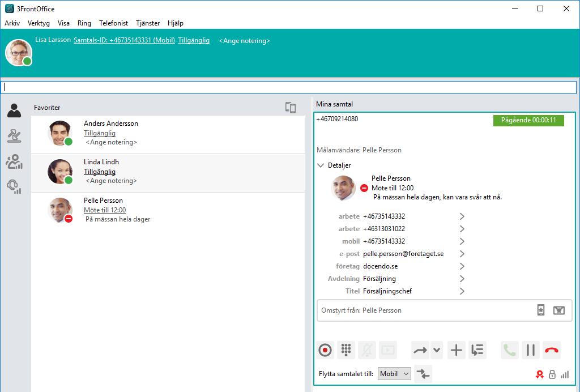Transfer the call with arrow button
The width and height of the screenshot is (580, 392).
point(420,350)
